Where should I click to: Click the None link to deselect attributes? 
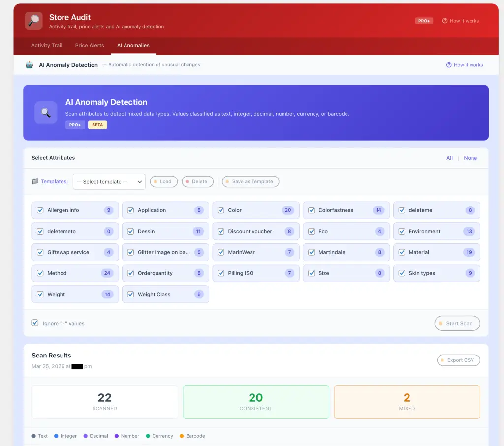tap(470, 158)
